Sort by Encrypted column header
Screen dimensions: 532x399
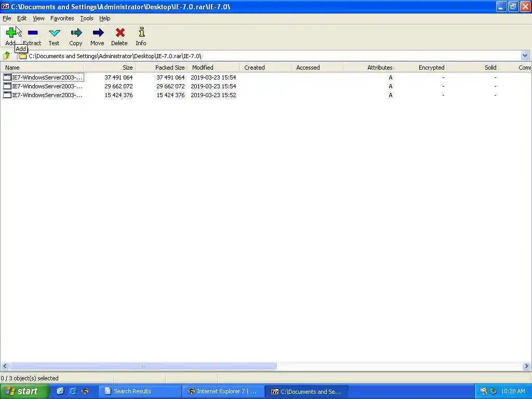(421, 68)
